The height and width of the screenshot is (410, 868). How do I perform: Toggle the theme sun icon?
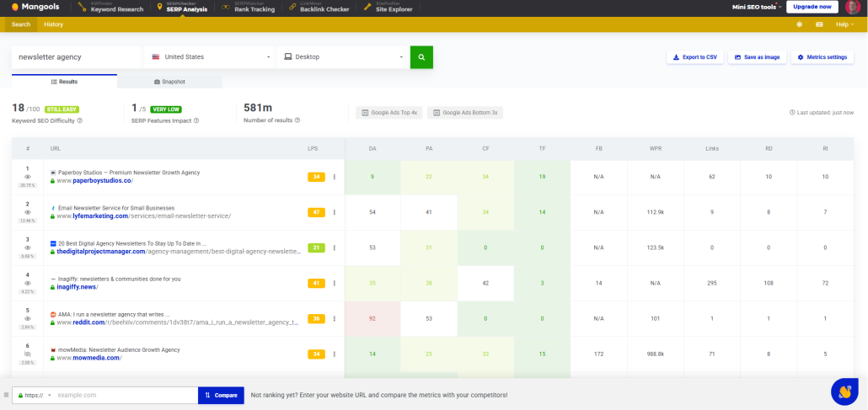point(800,24)
